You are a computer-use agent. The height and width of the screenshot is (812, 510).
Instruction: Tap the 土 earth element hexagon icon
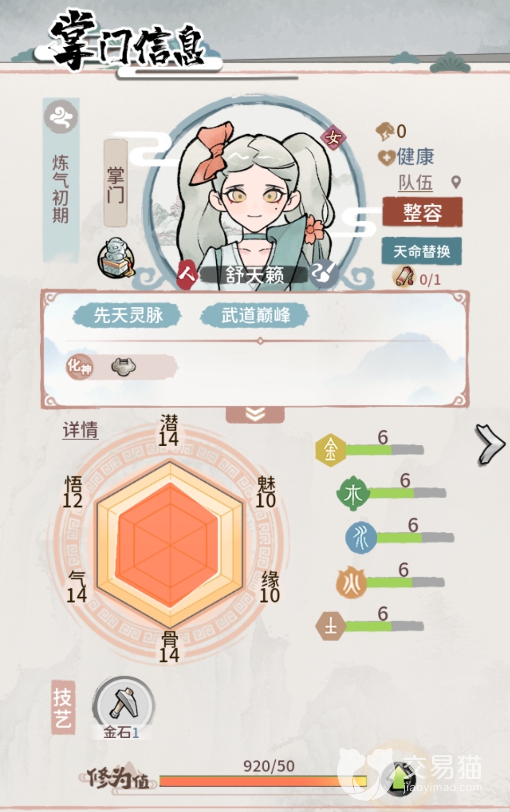click(x=330, y=626)
